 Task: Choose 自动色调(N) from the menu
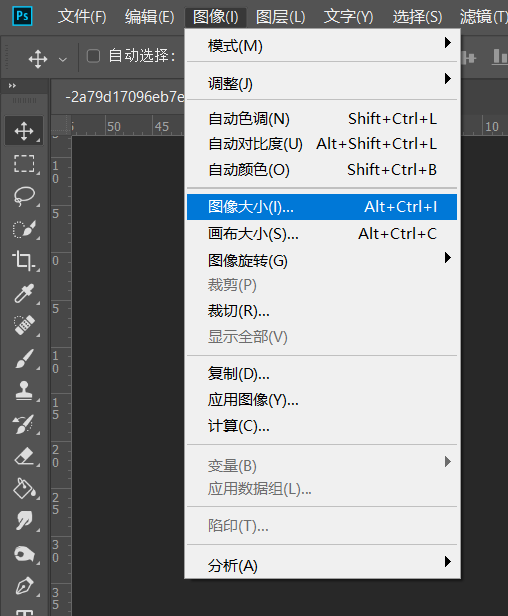coord(322,119)
